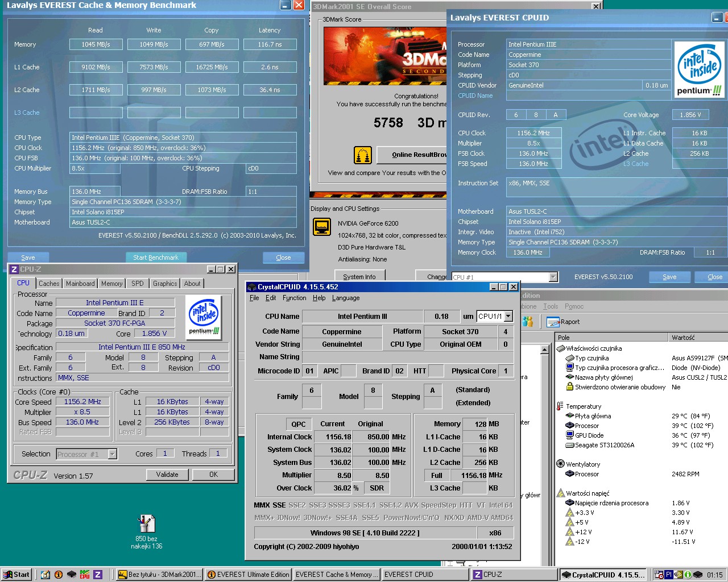Click the Wartość column header in EVEREST
The width and height of the screenshot is (728, 582).
698,338
